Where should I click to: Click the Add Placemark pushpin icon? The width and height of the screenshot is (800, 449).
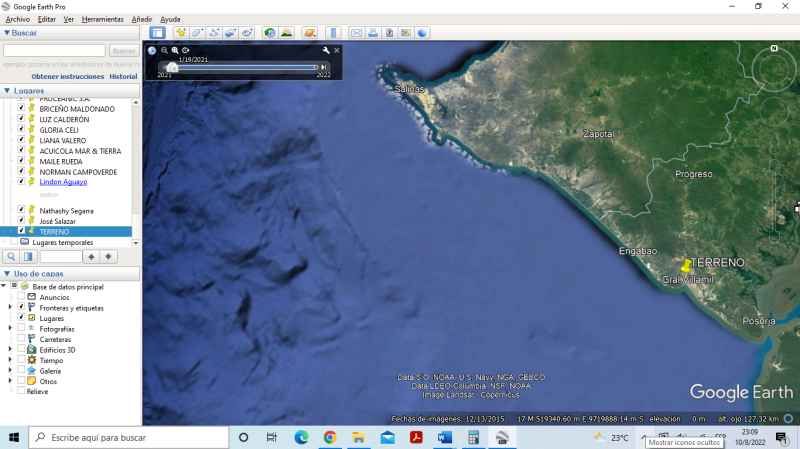click(x=180, y=33)
